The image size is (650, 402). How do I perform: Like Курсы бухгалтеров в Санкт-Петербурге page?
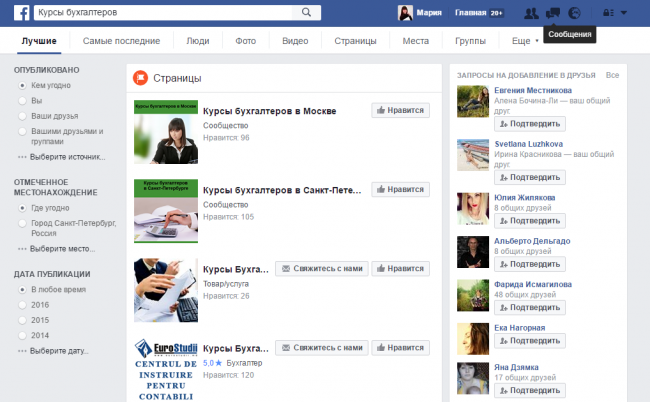[400, 189]
